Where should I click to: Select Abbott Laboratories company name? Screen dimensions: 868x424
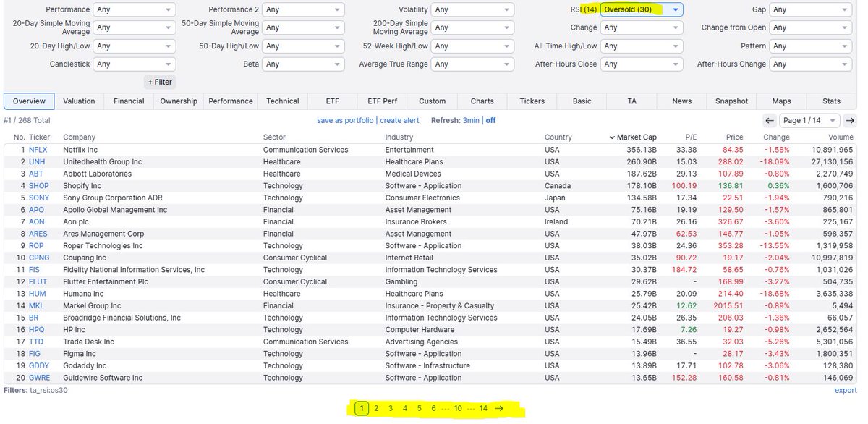[x=97, y=174]
